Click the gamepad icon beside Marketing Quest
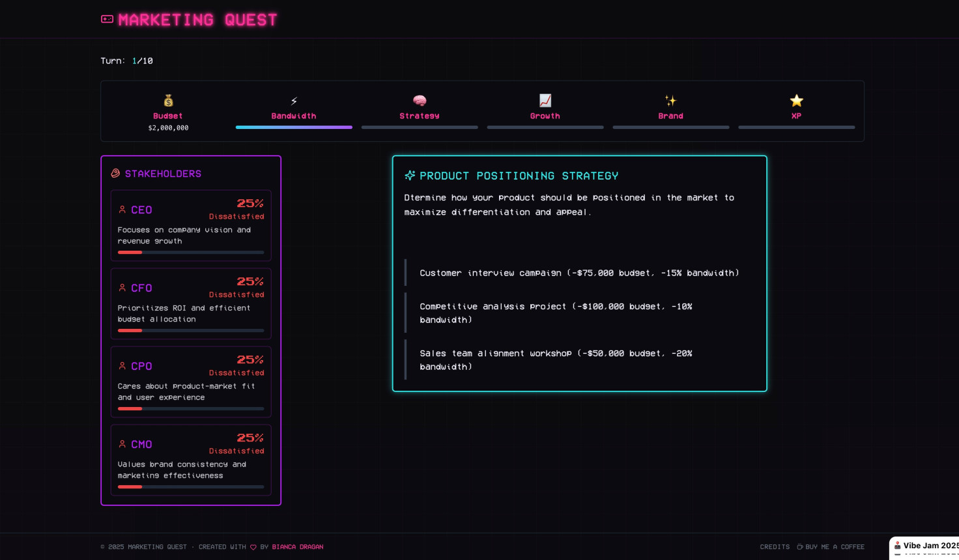959x560 pixels. pyautogui.click(x=107, y=20)
